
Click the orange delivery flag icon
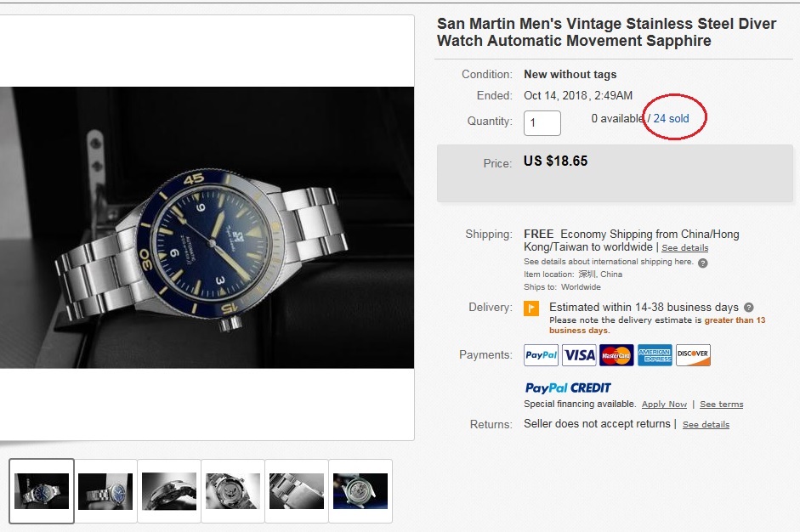click(x=531, y=308)
